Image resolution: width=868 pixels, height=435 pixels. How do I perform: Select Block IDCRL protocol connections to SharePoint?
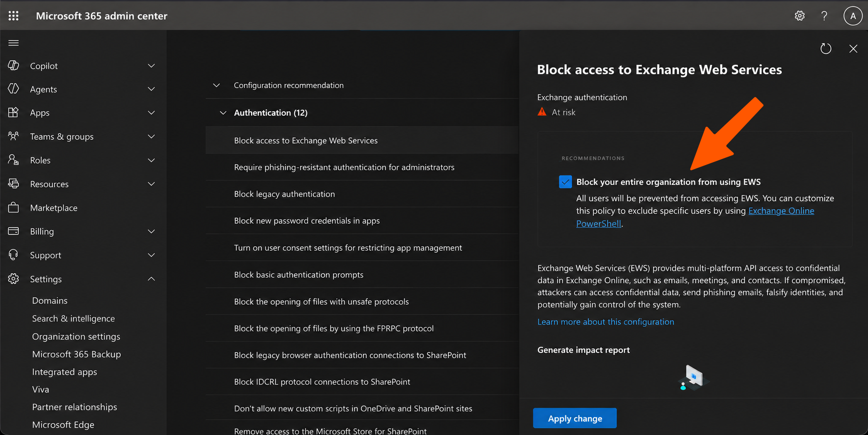(x=362, y=382)
